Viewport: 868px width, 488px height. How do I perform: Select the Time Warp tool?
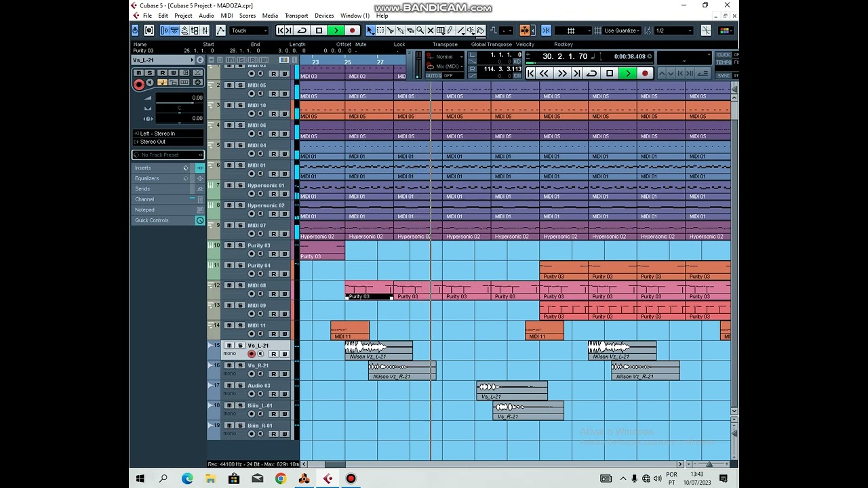tap(441, 30)
